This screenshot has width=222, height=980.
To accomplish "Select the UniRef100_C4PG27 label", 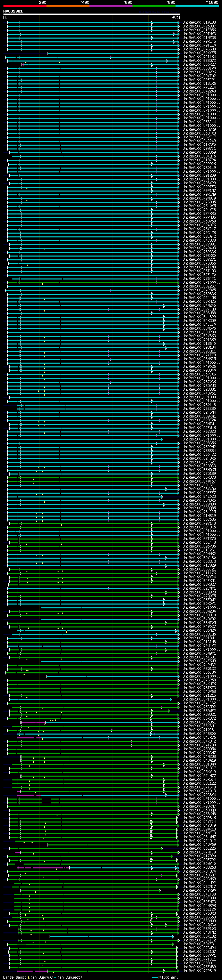I will click(199, 462).
